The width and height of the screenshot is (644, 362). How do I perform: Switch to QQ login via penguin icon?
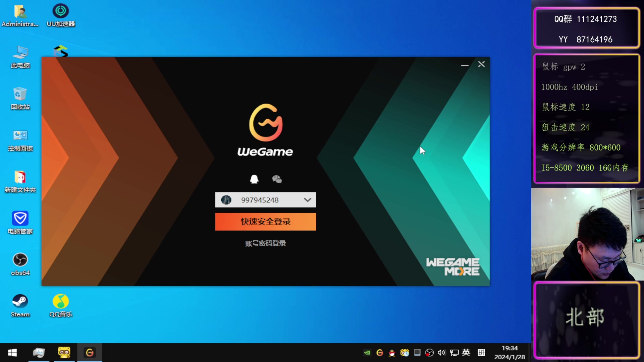click(254, 179)
